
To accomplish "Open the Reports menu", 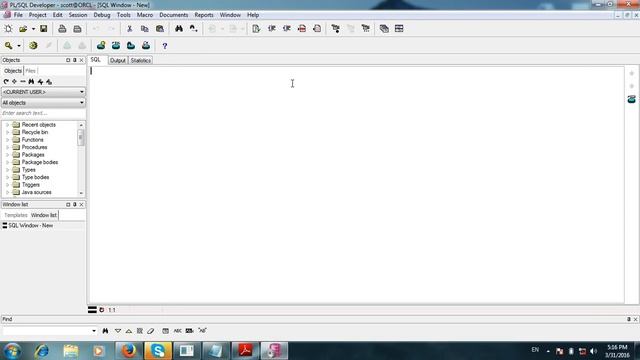I will (204, 15).
